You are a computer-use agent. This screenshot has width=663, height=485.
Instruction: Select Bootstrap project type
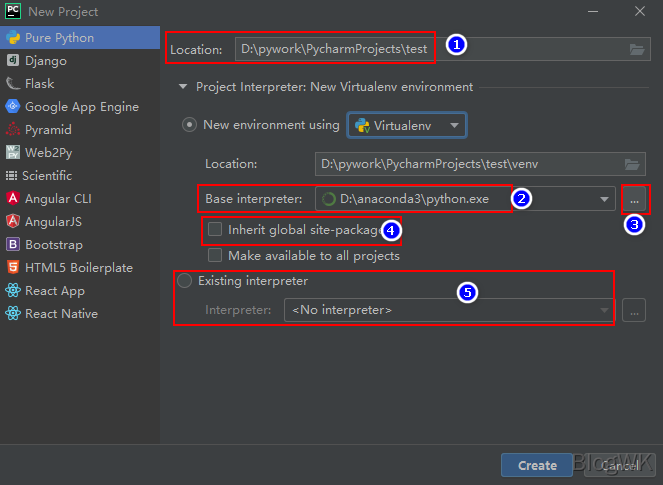click(x=80, y=244)
